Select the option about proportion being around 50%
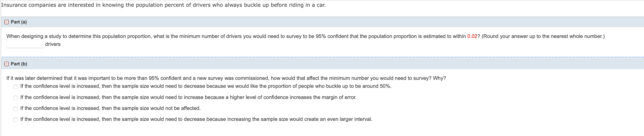Screen dimensions: 644x136 (15, 86)
